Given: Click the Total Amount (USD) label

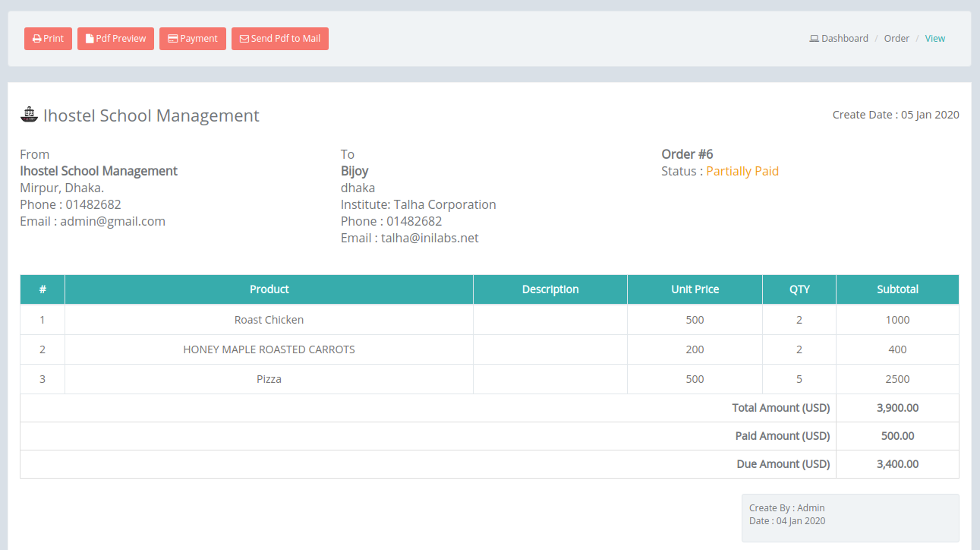Looking at the screenshot, I should pyautogui.click(x=781, y=408).
